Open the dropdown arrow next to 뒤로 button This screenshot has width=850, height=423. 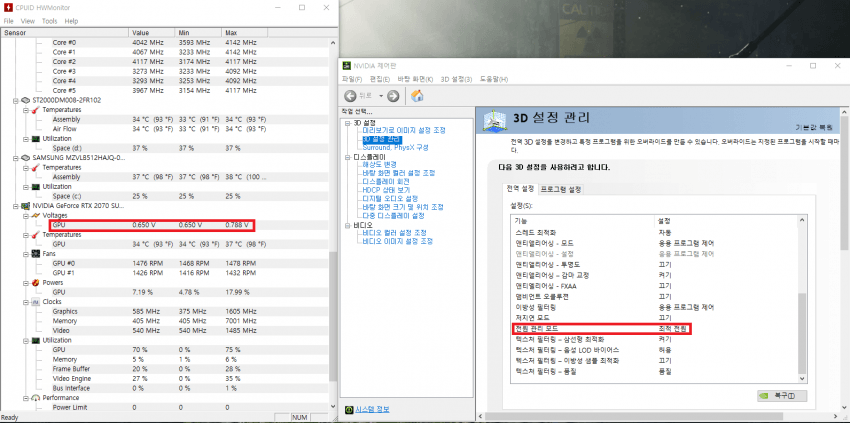click(x=381, y=96)
